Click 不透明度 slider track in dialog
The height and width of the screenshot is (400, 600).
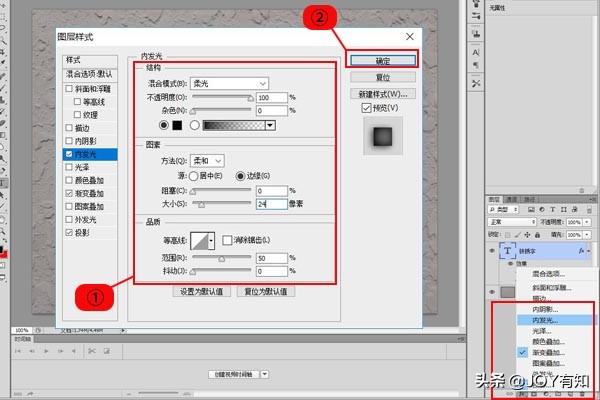tap(222, 97)
